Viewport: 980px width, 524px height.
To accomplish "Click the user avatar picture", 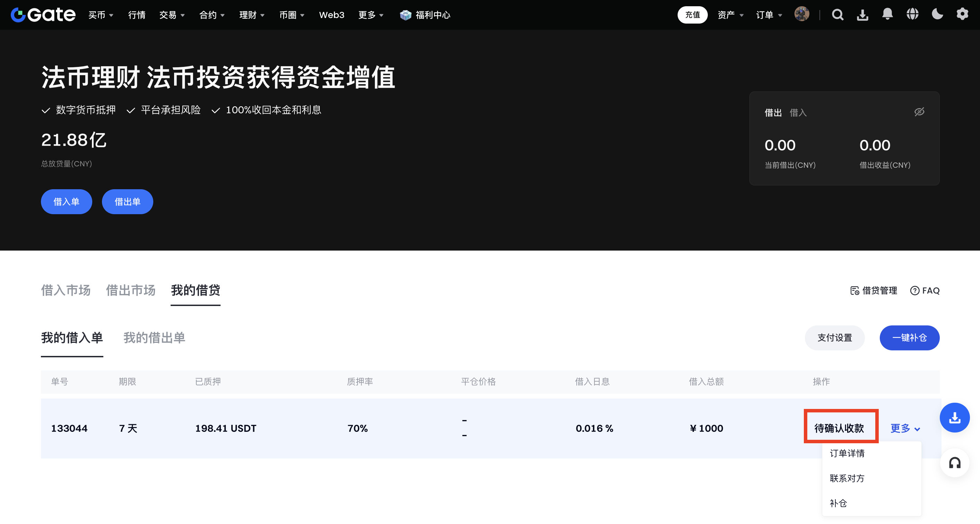I will coord(801,15).
